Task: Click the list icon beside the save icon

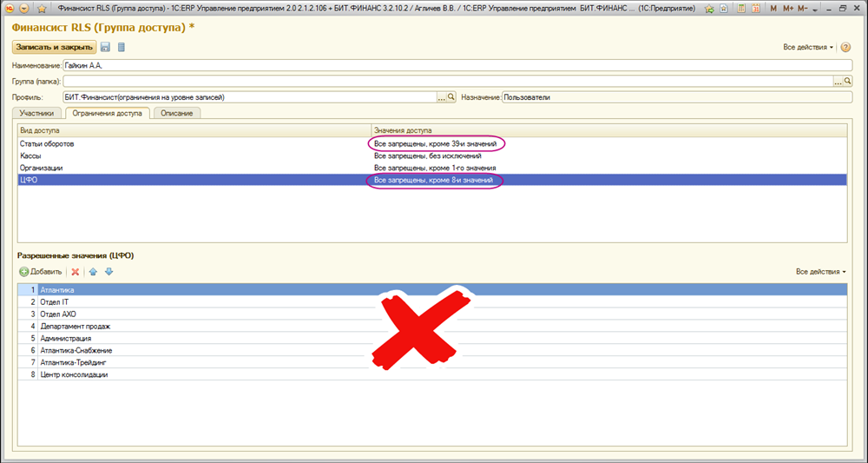Action: [x=121, y=47]
